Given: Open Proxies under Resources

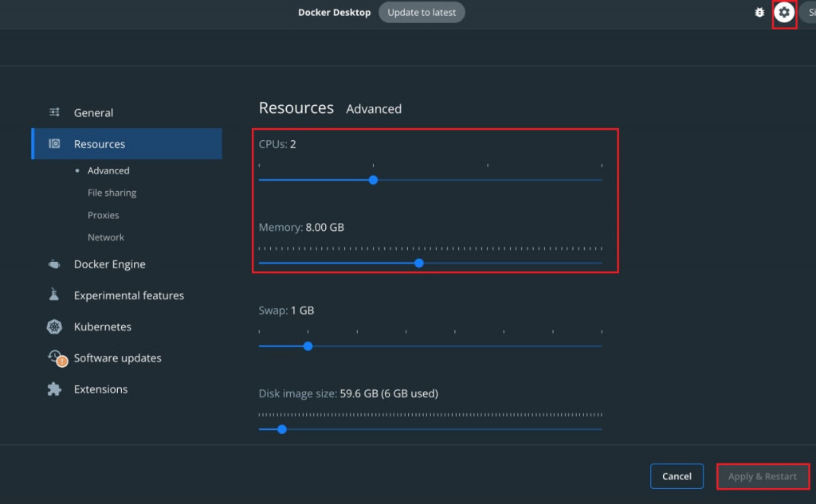Looking at the screenshot, I should click(103, 215).
